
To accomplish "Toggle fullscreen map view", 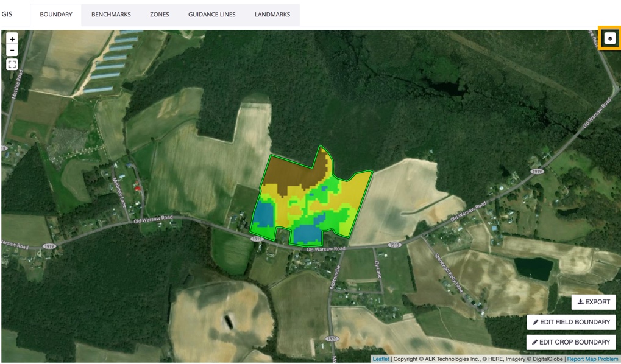I will (x=12, y=64).
